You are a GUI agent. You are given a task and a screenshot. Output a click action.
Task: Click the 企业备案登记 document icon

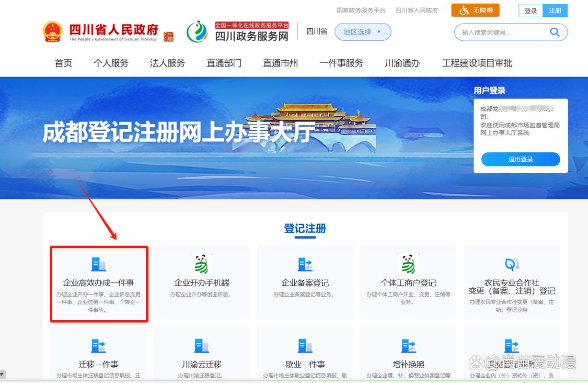click(x=305, y=264)
